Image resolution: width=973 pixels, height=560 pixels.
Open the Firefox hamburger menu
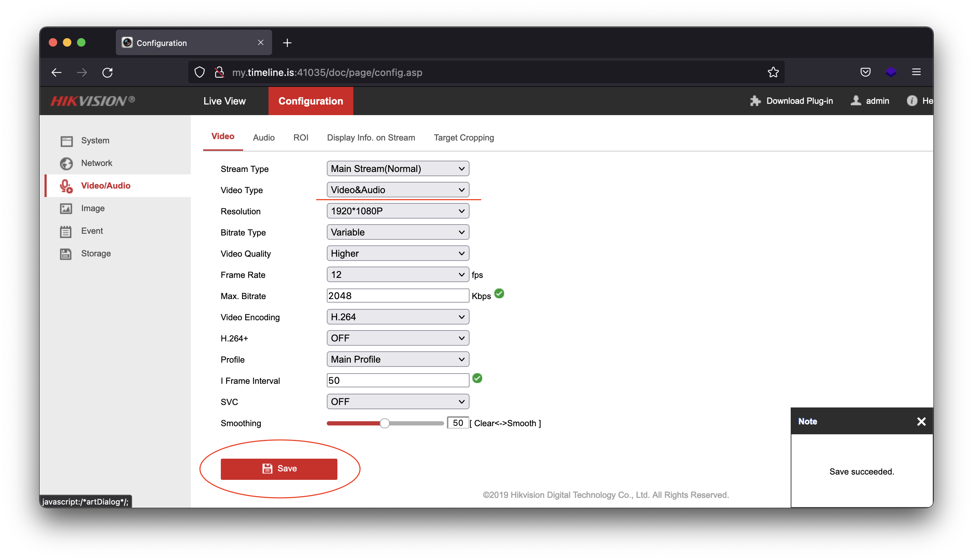point(916,72)
